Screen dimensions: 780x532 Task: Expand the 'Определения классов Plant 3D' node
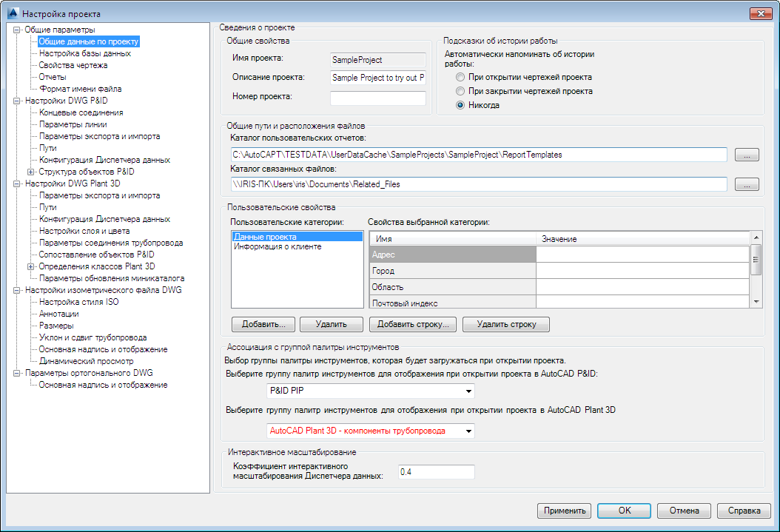(31, 266)
